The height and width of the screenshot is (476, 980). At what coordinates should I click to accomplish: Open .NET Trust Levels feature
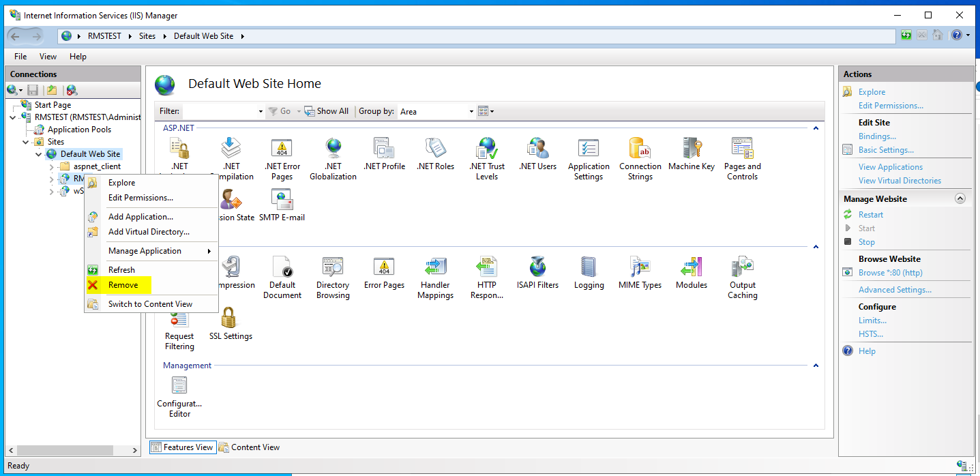point(487,158)
